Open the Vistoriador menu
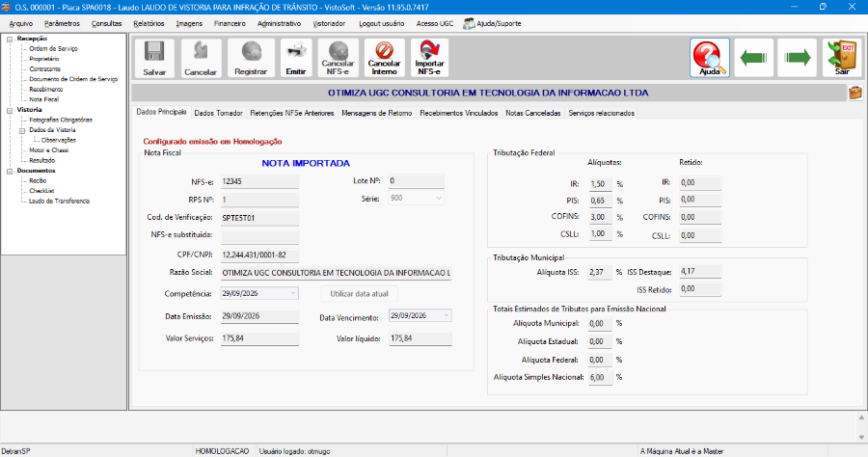Image resolution: width=868 pixels, height=457 pixels. tap(329, 24)
